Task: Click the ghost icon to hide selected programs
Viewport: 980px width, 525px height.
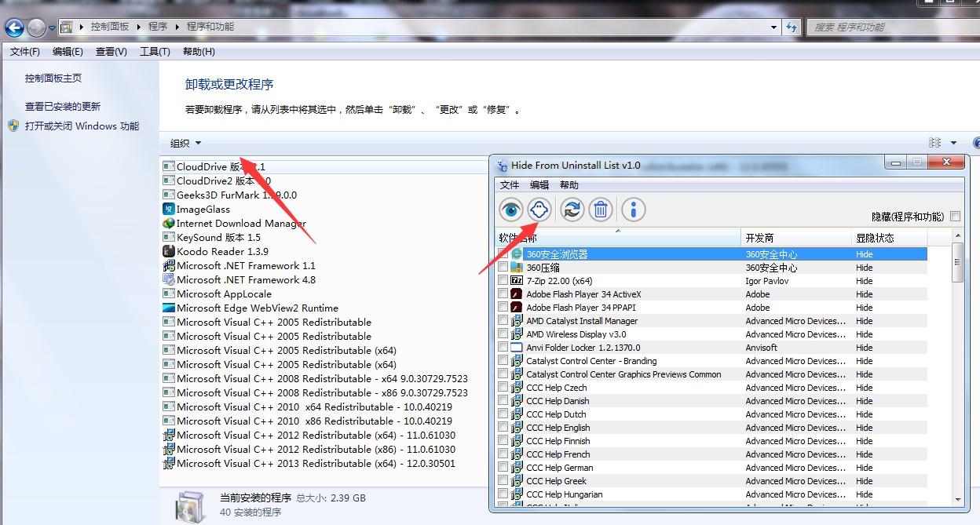Action: 539,210
